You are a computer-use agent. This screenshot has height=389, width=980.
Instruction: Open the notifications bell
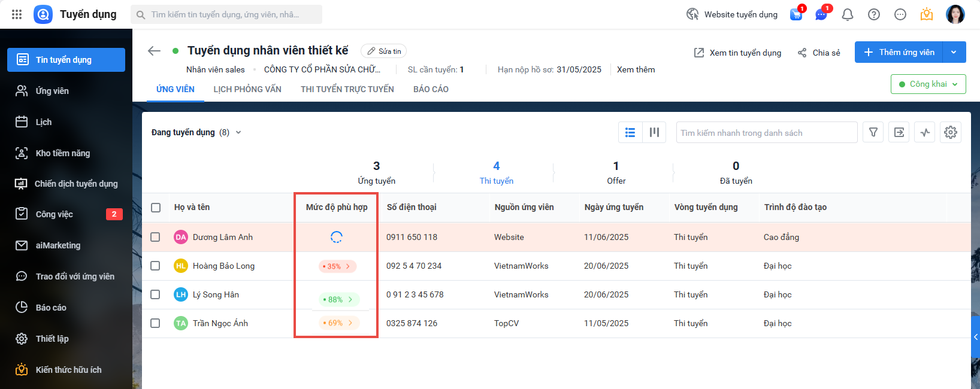point(848,14)
